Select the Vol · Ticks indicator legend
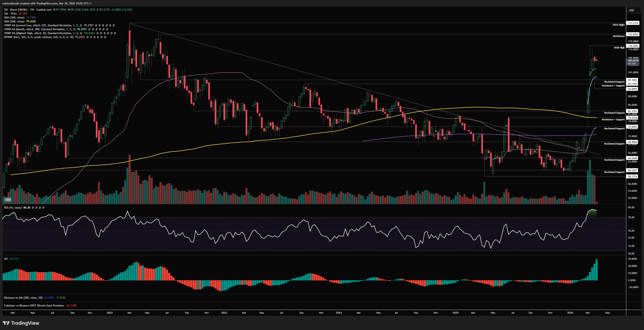Screen dimensions: 644x330 click(x=10, y=14)
